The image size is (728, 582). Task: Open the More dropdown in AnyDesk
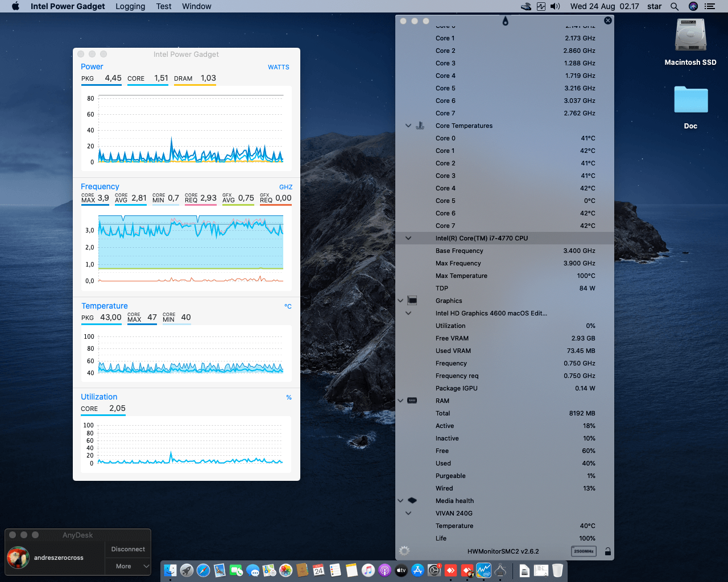click(128, 566)
